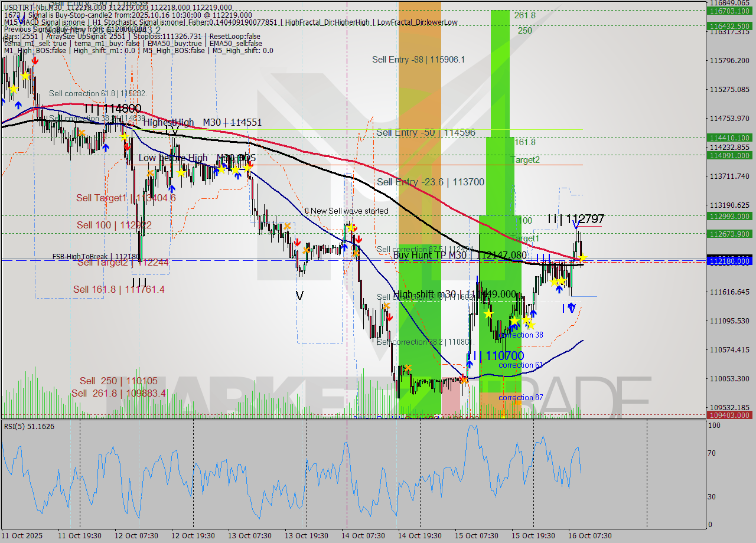Click the red down arrow below "0 New Sell wave started"

tap(359, 240)
